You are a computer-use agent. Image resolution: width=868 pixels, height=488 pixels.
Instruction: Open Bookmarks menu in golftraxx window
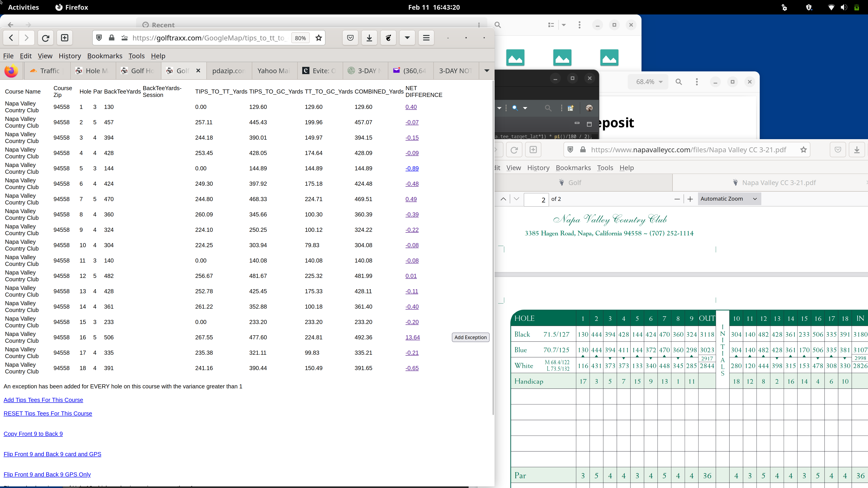point(105,56)
